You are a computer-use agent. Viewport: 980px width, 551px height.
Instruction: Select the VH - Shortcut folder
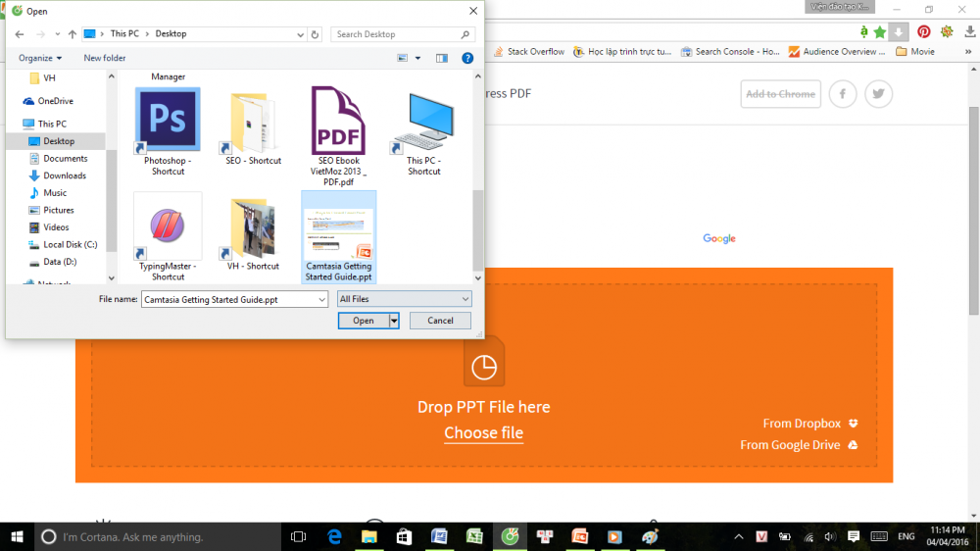click(253, 234)
